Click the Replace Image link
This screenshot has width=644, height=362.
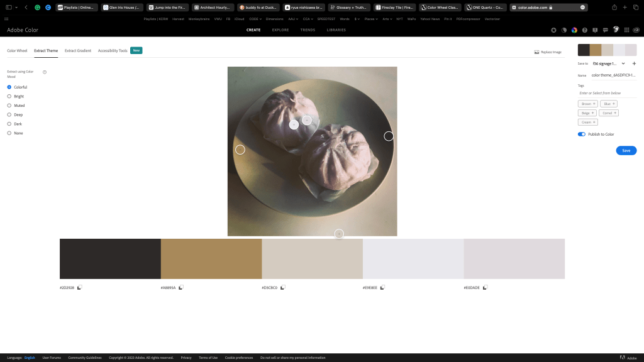(547, 52)
